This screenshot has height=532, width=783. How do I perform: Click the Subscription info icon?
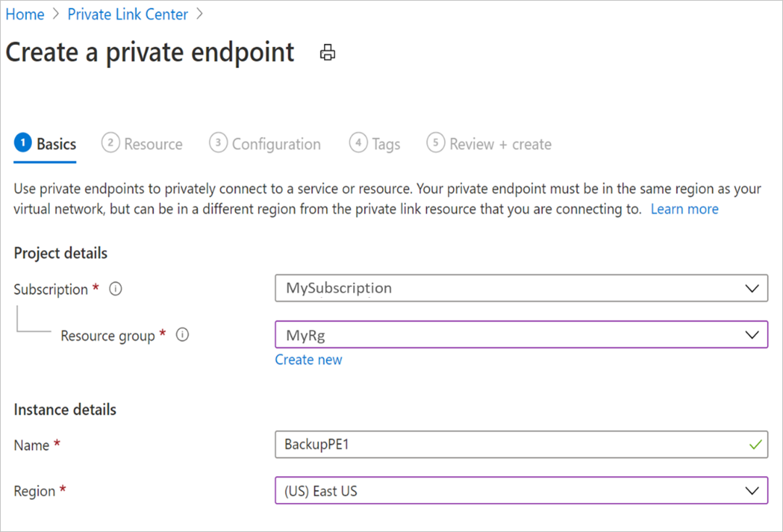115,288
